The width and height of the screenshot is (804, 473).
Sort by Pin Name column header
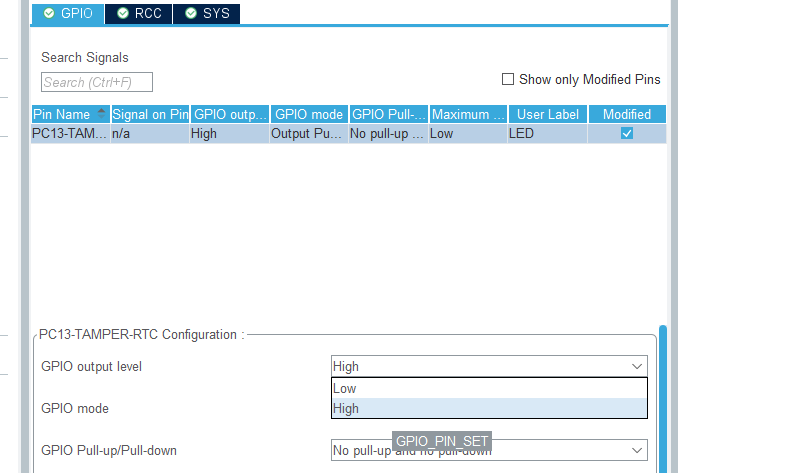tap(62, 114)
